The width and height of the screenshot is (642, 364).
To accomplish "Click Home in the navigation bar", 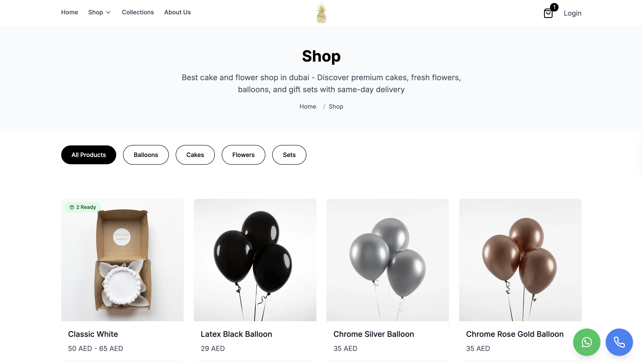I will 69,12.
